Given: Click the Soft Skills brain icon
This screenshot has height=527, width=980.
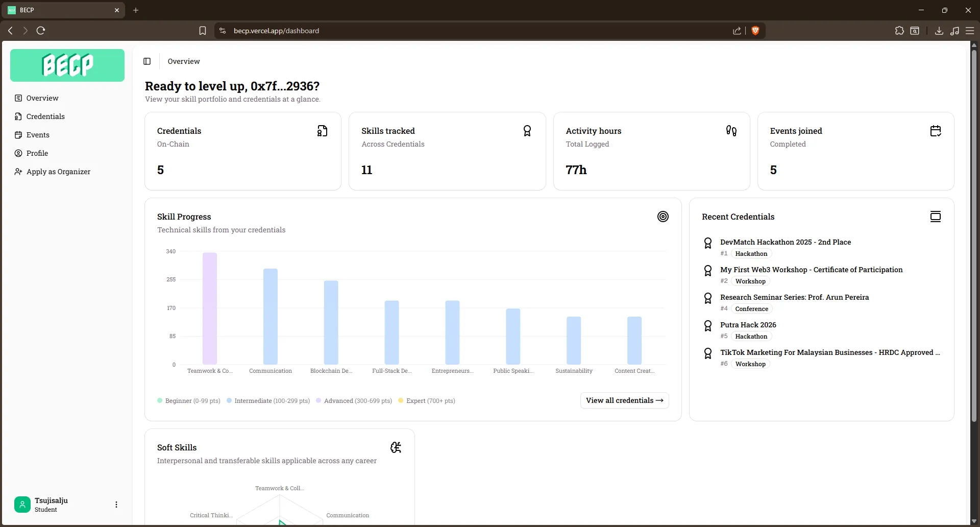Looking at the screenshot, I should tap(396, 447).
